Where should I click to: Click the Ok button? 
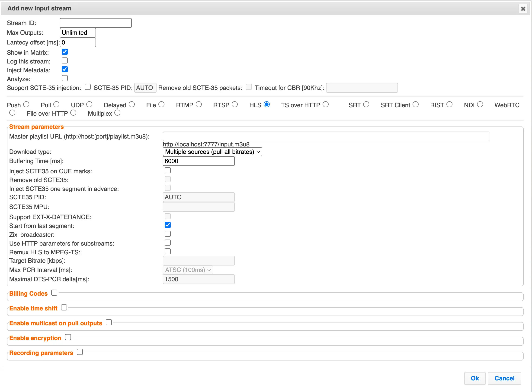click(x=475, y=379)
